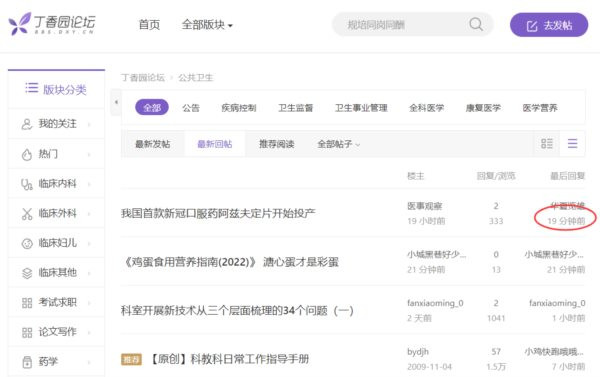The image size is (600, 377).
Task: Expand 药学 sidebar arrow
Action: tap(89, 362)
